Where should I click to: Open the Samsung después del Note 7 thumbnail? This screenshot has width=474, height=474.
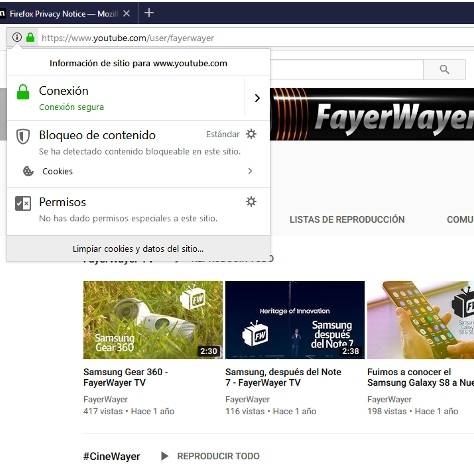[x=295, y=320]
